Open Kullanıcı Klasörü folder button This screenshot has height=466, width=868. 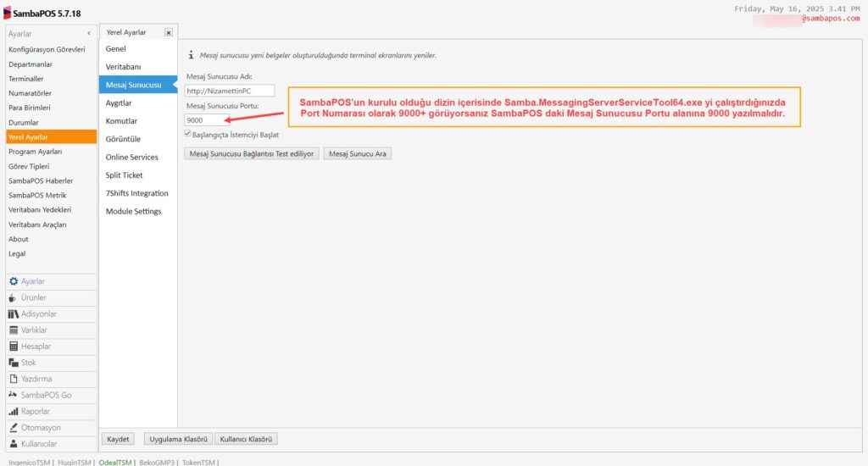tap(246, 439)
